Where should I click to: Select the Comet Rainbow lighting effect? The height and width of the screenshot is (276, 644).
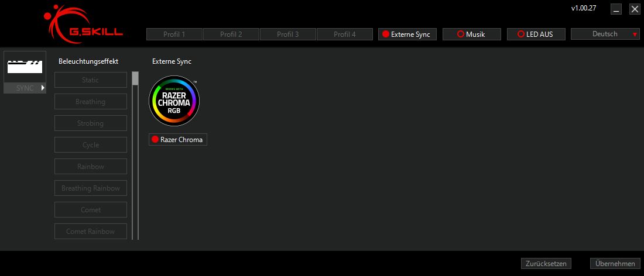tap(91, 232)
